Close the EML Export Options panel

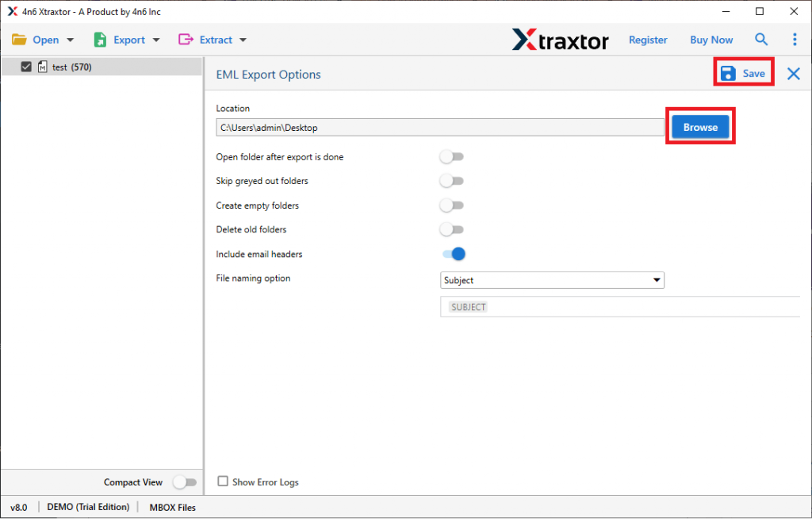[793, 73]
